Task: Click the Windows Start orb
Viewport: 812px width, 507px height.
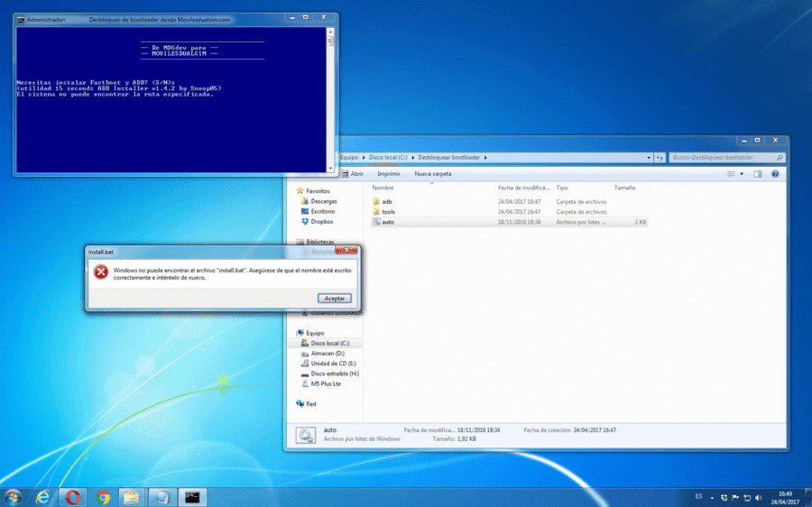Action: pyautogui.click(x=13, y=498)
